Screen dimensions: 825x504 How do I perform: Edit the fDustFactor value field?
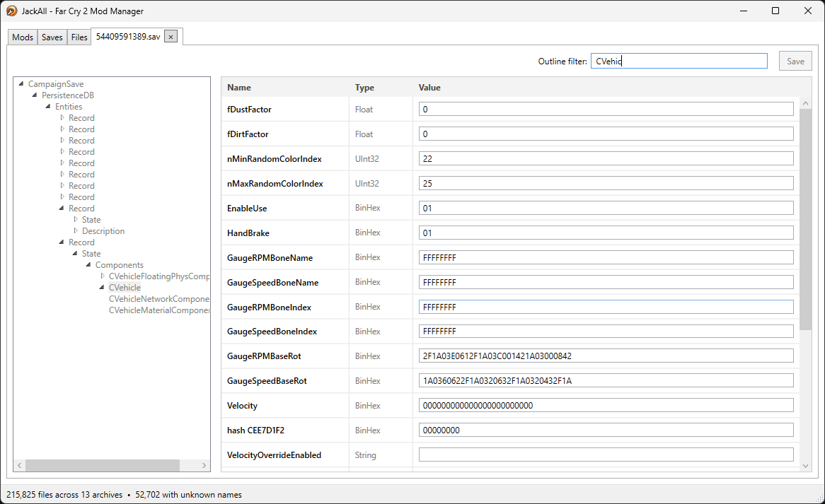606,110
